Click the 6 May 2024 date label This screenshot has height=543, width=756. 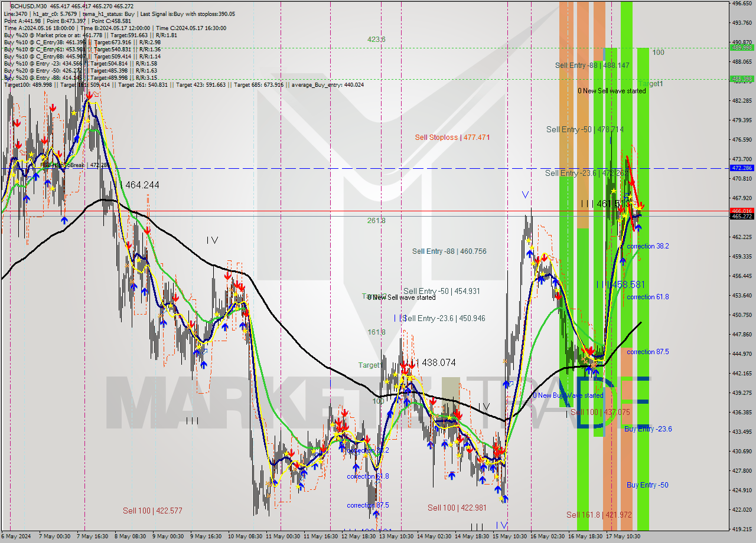pyautogui.click(x=15, y=537)
